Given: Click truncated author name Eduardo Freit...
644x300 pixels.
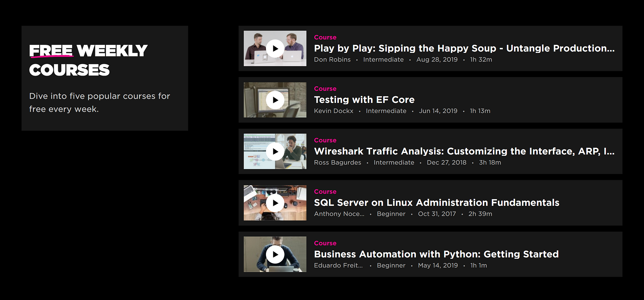Looking at the screenshot, I should tap(338, 265).
